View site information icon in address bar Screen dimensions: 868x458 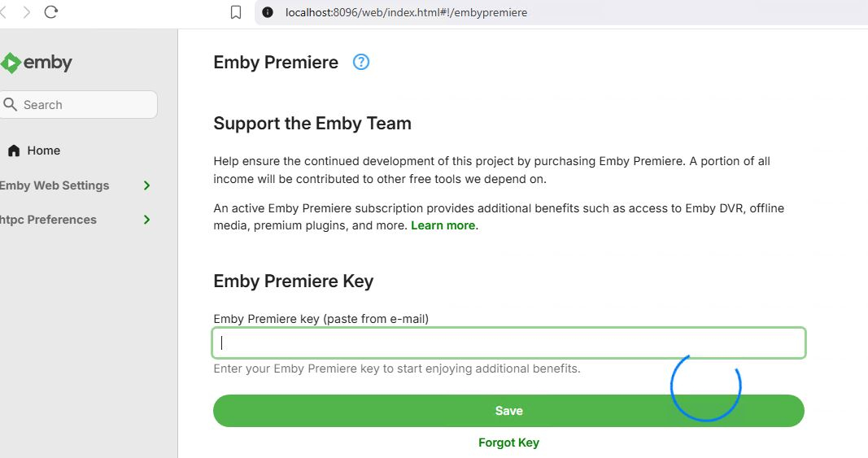click(x=267, y=12)
